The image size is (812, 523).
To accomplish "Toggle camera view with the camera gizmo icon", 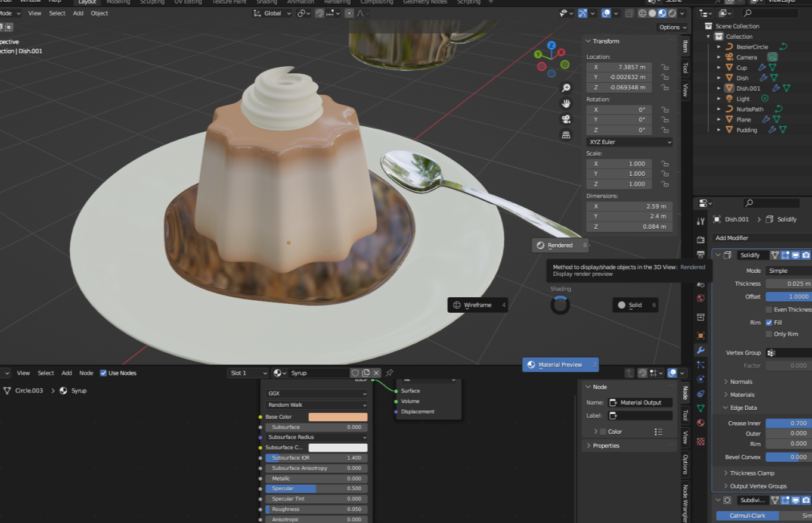I will pyautogui.click(x=566, y=119).
